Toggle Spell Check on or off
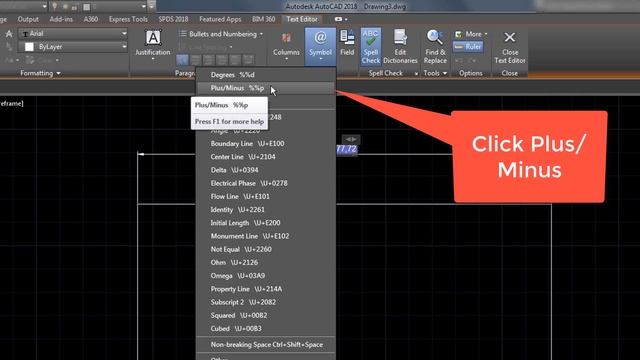This screenshot has width=640, height=360. pos(371,46)
